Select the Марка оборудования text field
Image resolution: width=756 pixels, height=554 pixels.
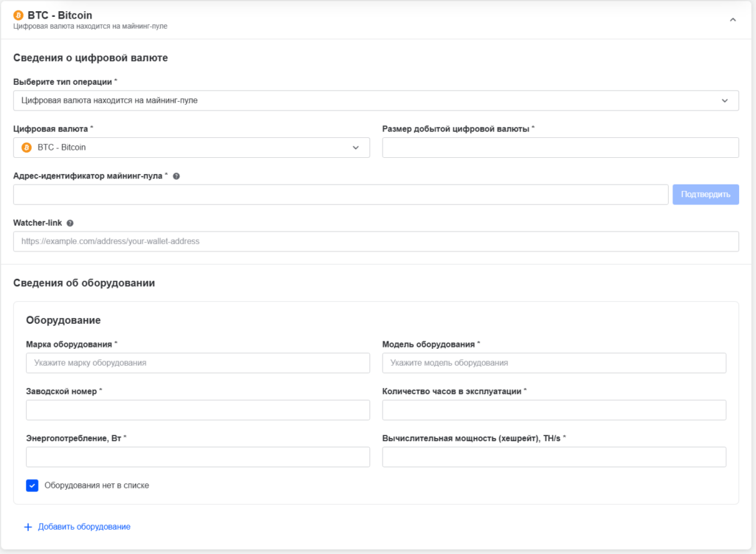[x=197, y=363]
